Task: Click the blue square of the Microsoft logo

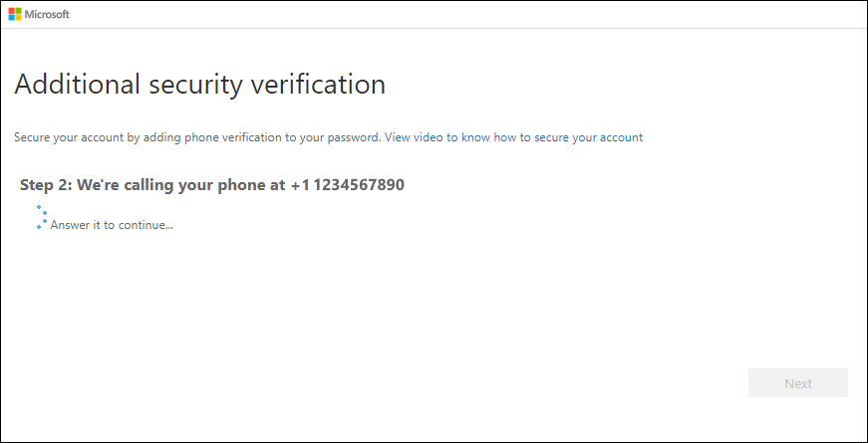Action: pos(11,19)
